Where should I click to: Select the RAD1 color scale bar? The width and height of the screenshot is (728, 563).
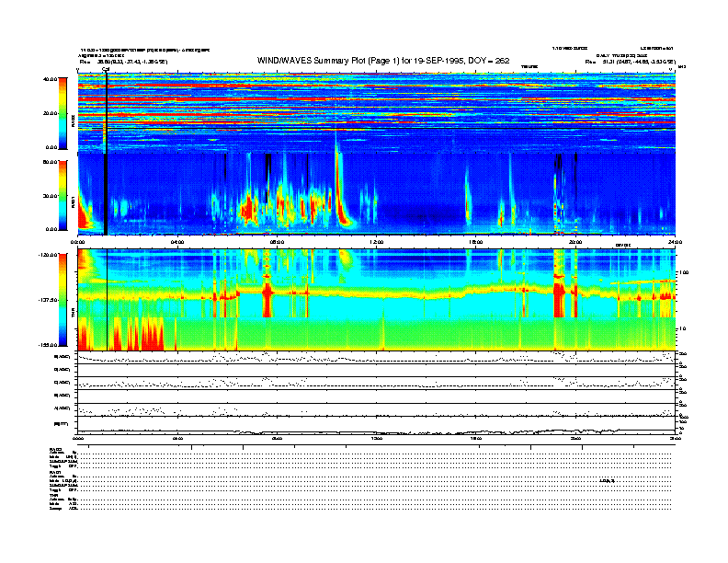63,196
